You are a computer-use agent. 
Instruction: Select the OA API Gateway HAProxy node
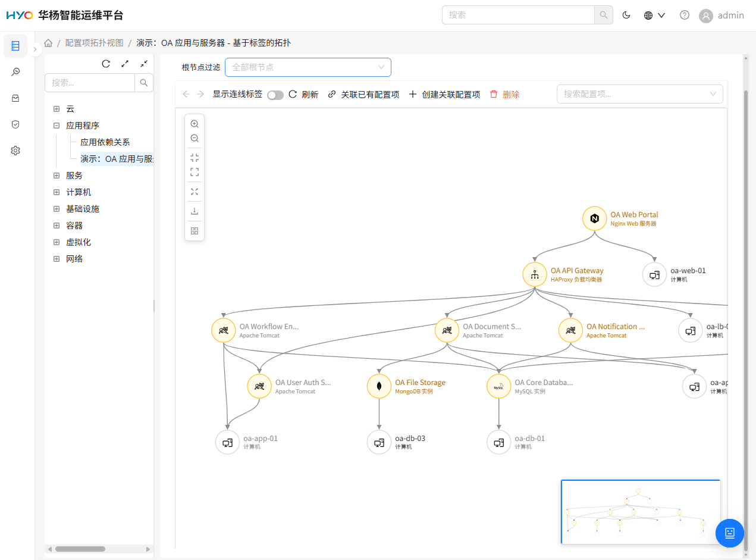click(x=535, y=274)
